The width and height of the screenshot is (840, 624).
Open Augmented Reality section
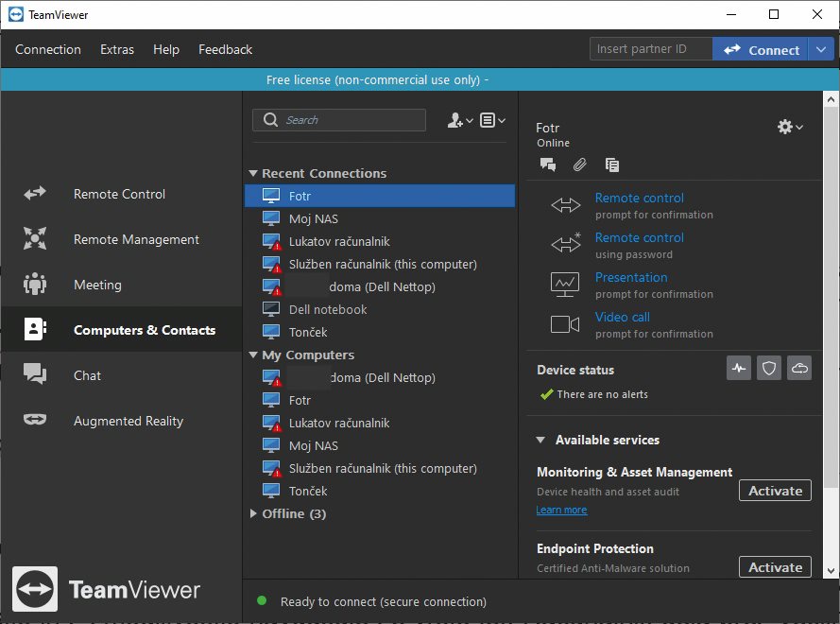click(122, 421)
